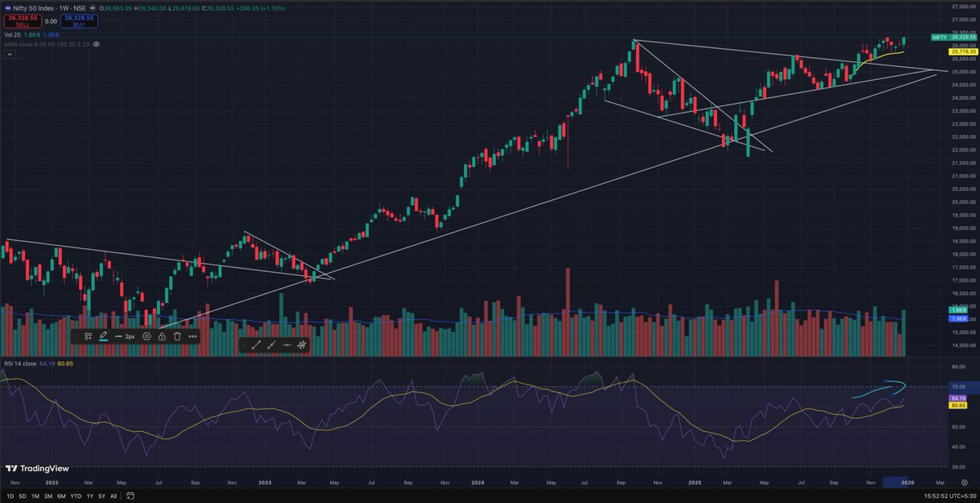This screenshot has height=503, width=980.
Task: Open drawing settings gear icon
Action: (x=147, y=336)
